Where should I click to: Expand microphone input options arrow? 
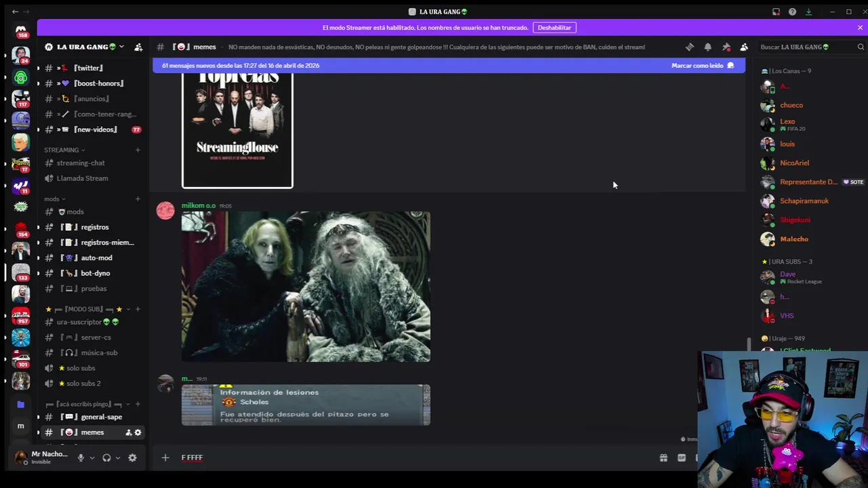point(92,457)
